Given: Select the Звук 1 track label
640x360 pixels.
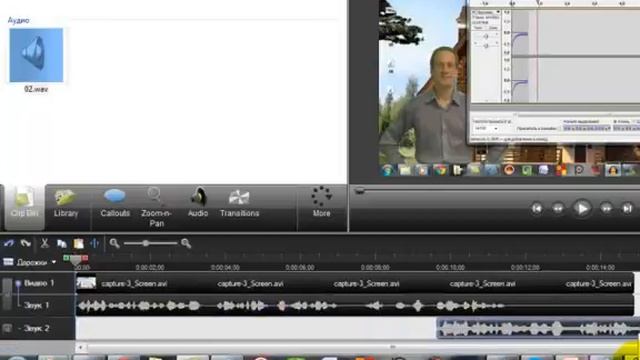Looking at the screenshot, I should pyautogui.click(x=36, y=305).
